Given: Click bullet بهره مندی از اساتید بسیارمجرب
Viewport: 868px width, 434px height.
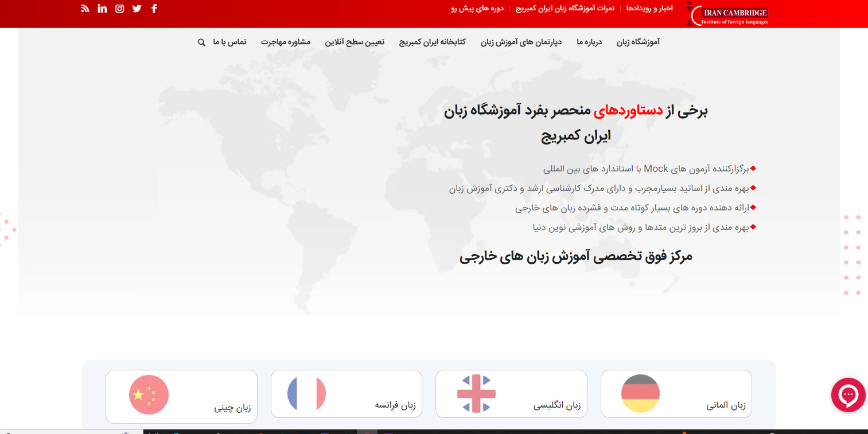Looking at the screenshot, I should click(600, 188).
